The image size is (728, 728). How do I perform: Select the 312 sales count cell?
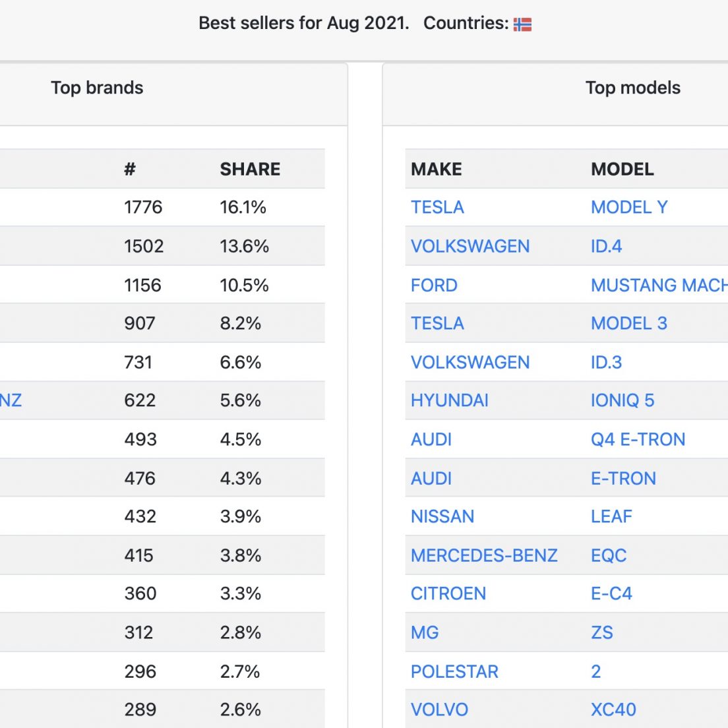tap(138, 632)
